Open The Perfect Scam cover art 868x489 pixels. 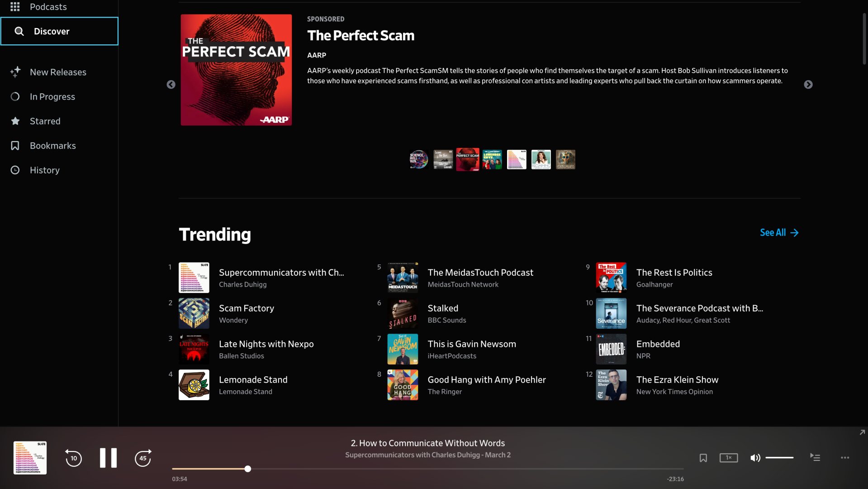pyautogui.click(x=236, y=70)
